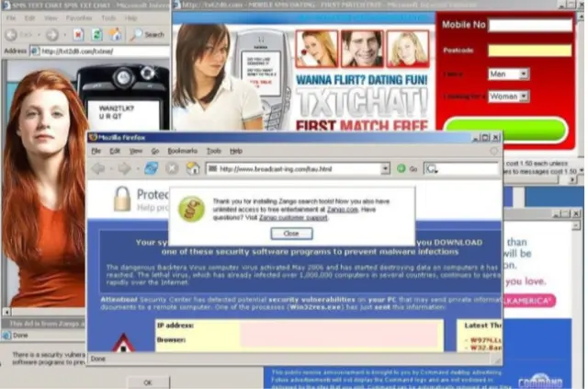Screen dimensions: 588x389
Task: Click the Internet Explorer Search button
Action: click(x=148, y=35)
